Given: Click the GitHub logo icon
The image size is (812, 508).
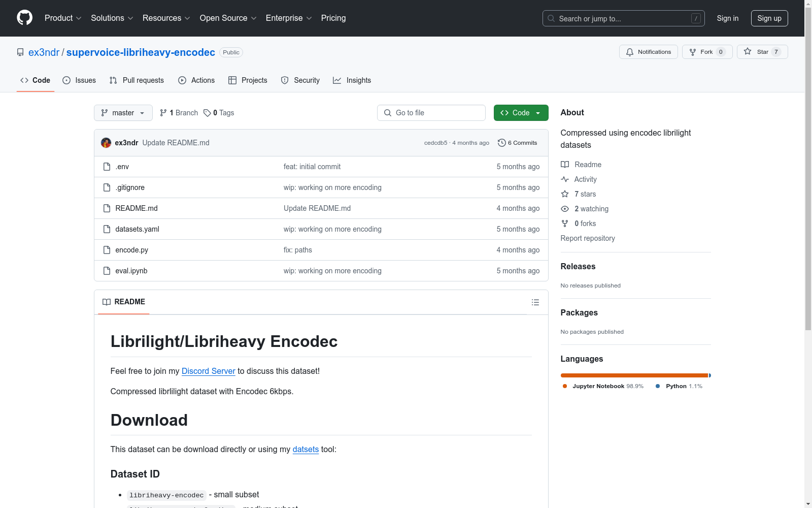Looking at the screenshot, I should click(x=24, y=18).
